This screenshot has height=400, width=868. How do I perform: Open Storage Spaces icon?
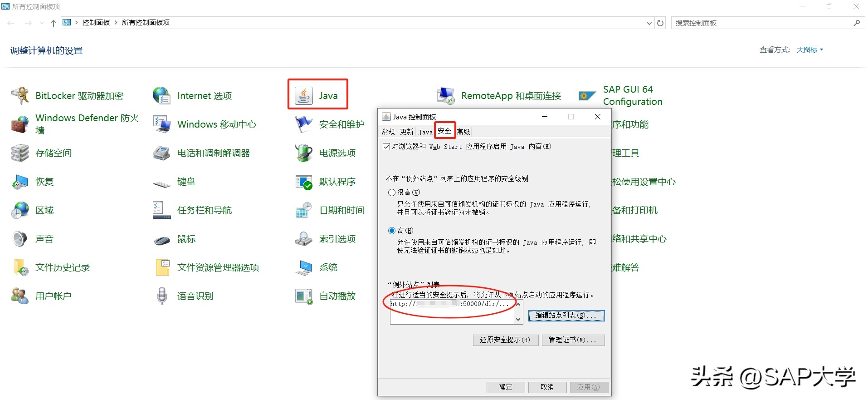pyautogui.click(x=20, y=153)
